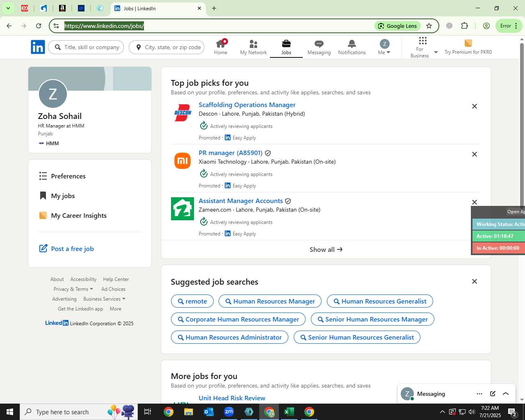Viewport: 525px width, 420px height.
Task: Open Windows Start menu
Action: coord(10,412)
